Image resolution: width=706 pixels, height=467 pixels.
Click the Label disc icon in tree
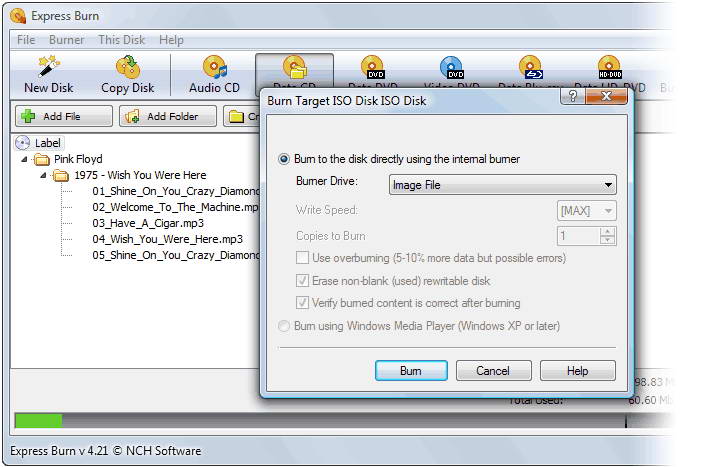(x=23, y=143)
